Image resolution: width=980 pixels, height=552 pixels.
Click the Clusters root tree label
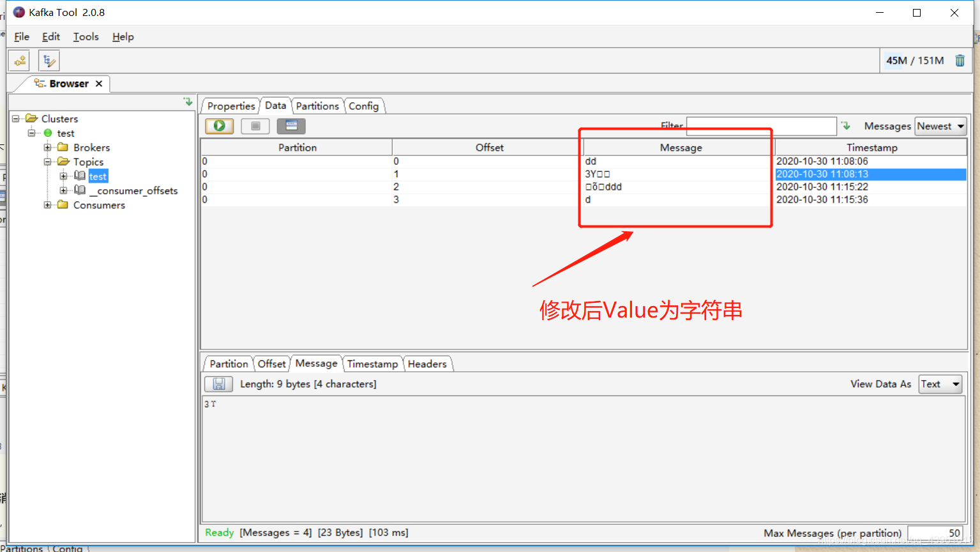pos(59,119)
